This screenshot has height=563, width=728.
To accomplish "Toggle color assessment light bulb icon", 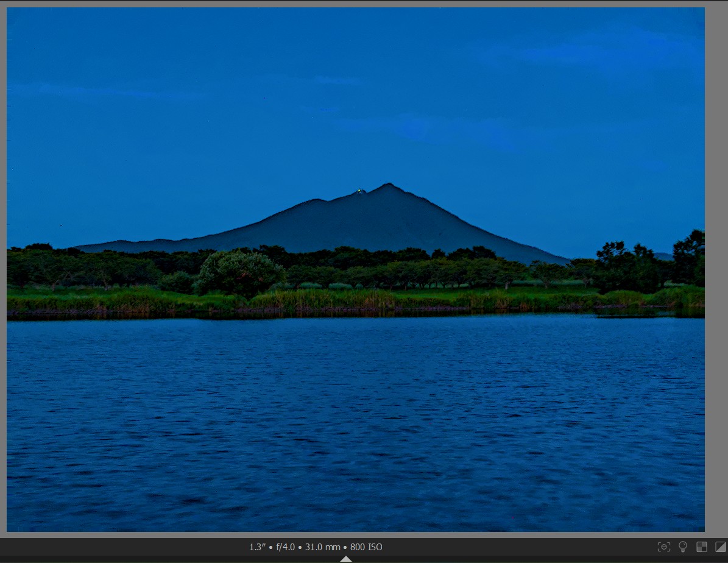I will tap(682, 547).
